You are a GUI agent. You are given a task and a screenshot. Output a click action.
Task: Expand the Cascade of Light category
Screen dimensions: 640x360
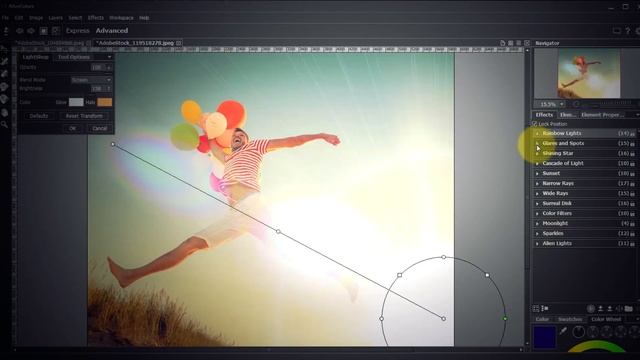(537, 163)
